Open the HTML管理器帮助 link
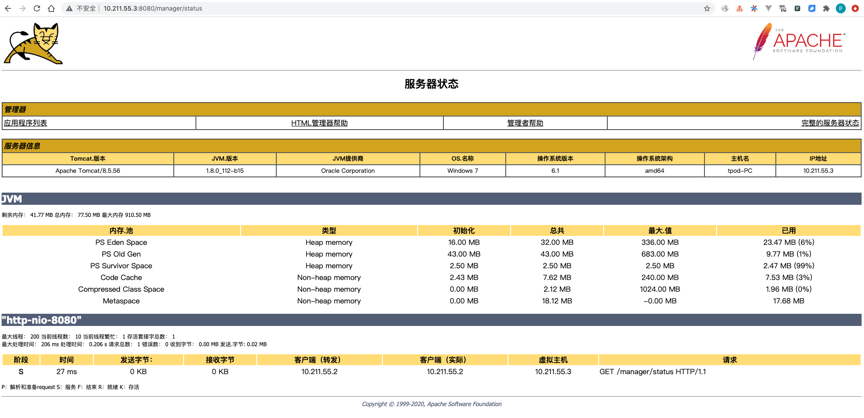Image resolution: width=864 pixels, height=418 pixels. coord(319,123)
